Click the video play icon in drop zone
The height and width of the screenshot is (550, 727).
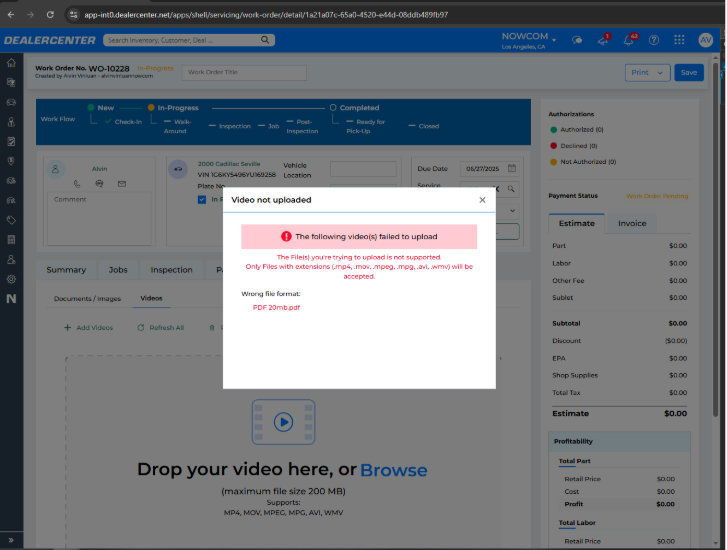coord(283,422)
